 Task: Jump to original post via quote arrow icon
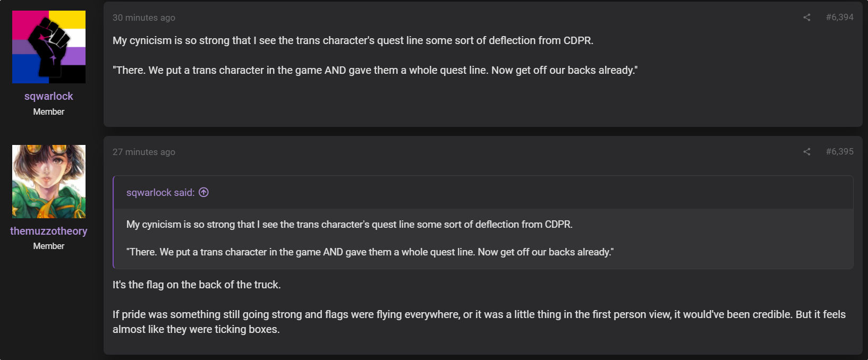click(x=203, y=192)
